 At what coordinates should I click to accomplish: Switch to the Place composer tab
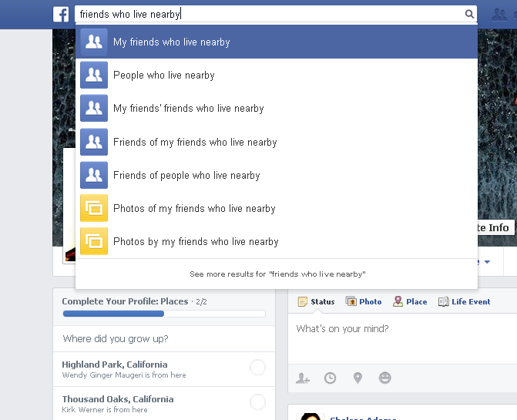tap(410, 301)
